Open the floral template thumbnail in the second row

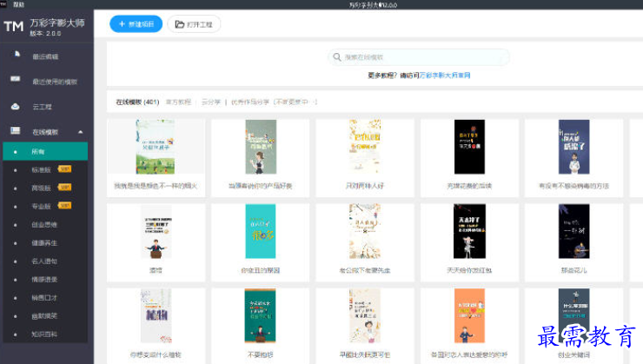(365, 232)
